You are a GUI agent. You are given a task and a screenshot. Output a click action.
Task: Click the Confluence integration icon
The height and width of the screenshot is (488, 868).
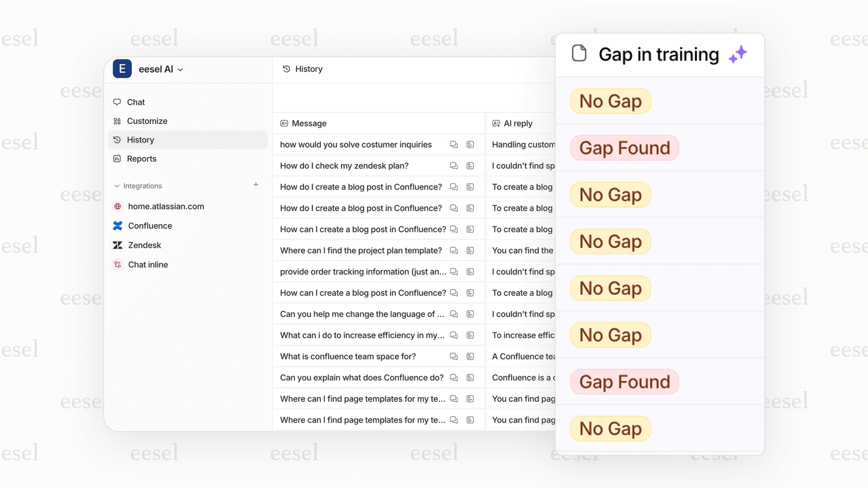pos(118,226)
